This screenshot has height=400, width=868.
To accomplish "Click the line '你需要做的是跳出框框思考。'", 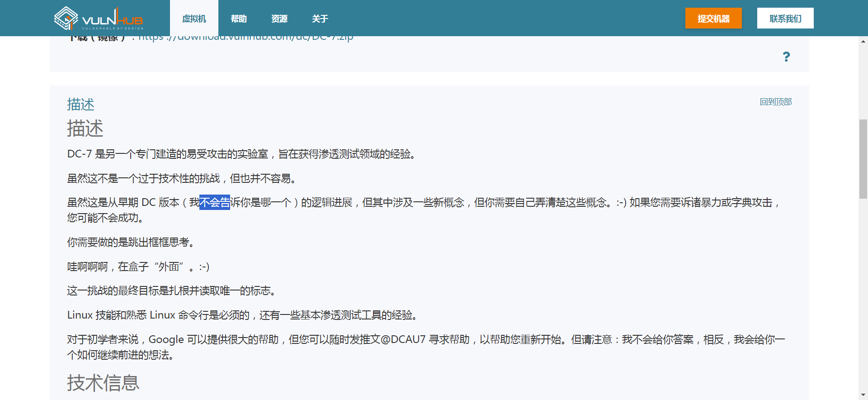I will coord(131,242).
